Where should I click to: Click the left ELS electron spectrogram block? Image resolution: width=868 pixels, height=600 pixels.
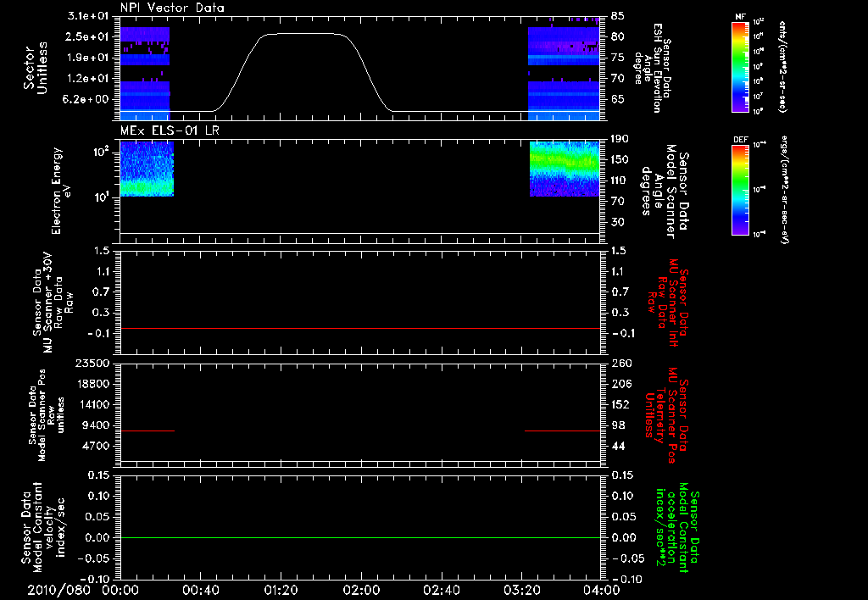pos(147,169)
